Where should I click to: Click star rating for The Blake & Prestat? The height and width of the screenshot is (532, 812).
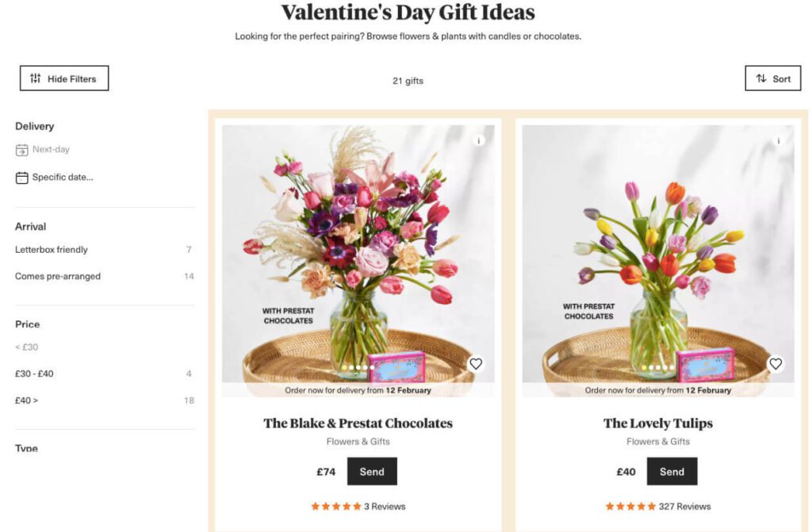point(335,507)
